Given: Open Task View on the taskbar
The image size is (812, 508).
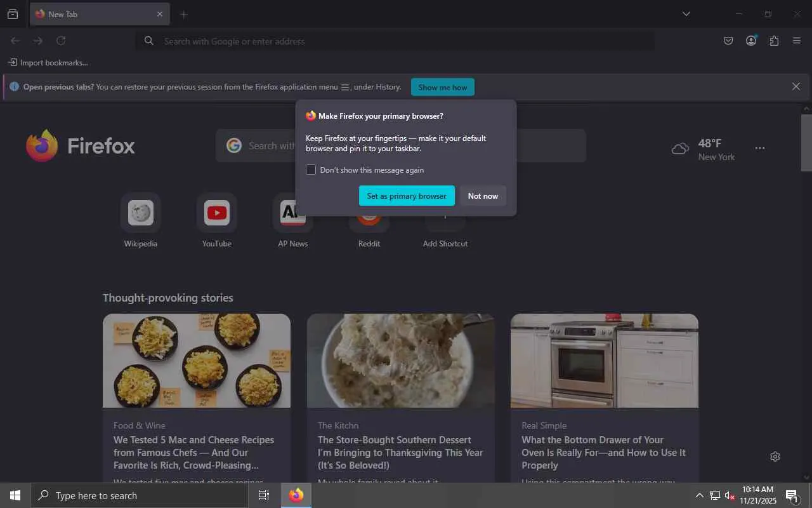Looking at the screenshot, I should (264, 495).
